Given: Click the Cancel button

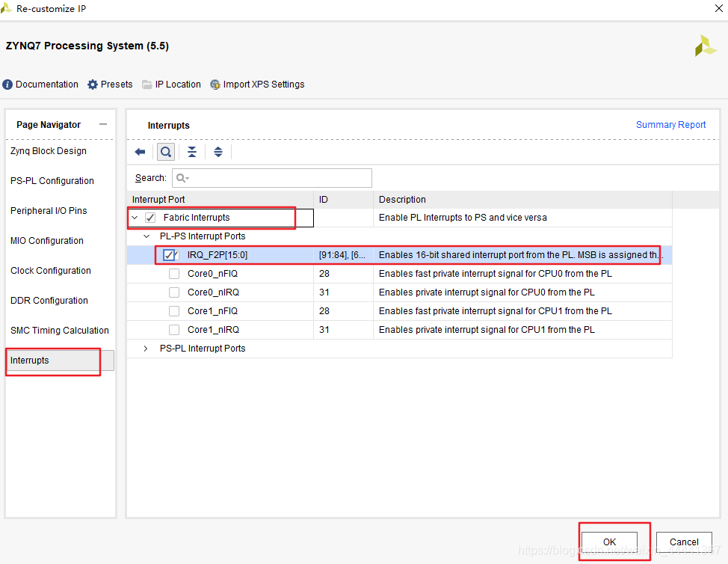Looking at the screenshot, I should 684,542.
